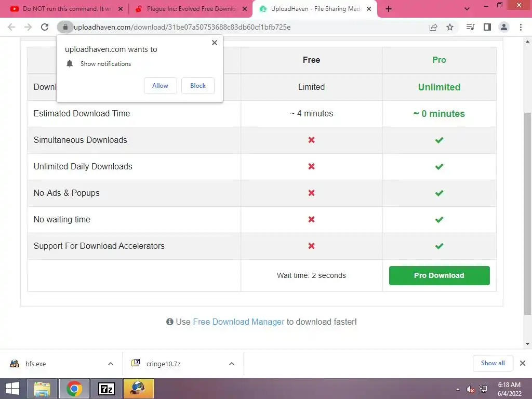
Task: Click the red X for Simultaneous Downloads
Action: pyautogui.click(x=311, y=140)
